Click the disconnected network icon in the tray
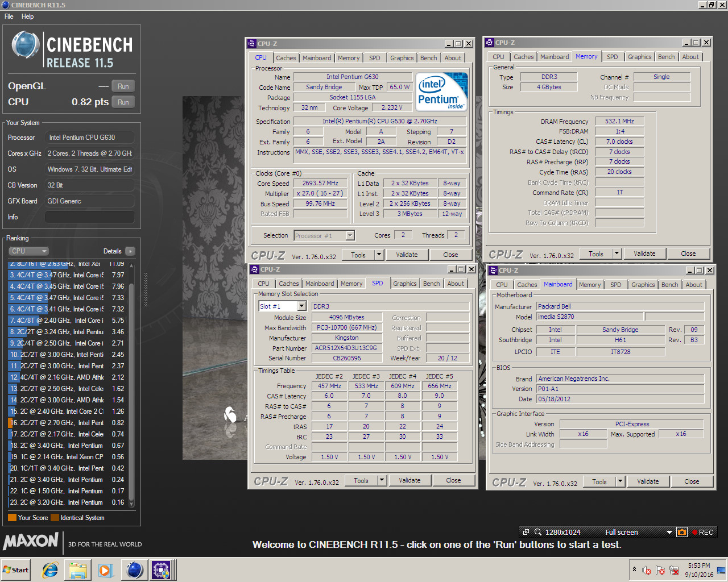728x582 pixels. coord(675,570)
